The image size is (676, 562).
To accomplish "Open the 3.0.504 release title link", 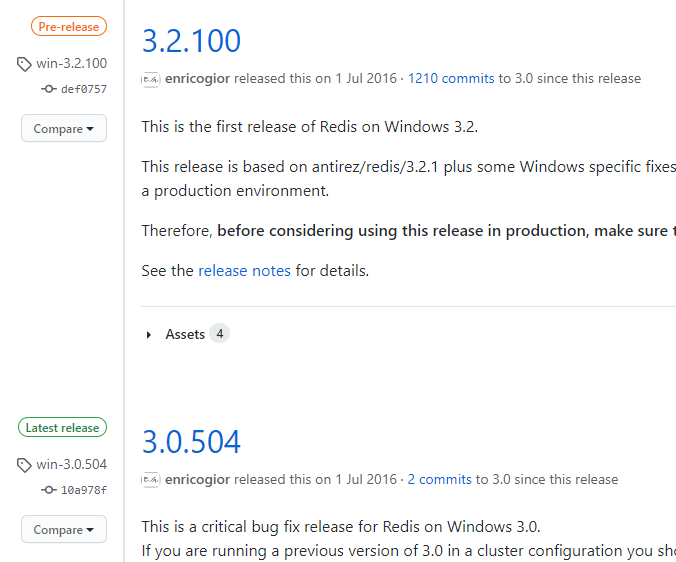I will [191, 442].
